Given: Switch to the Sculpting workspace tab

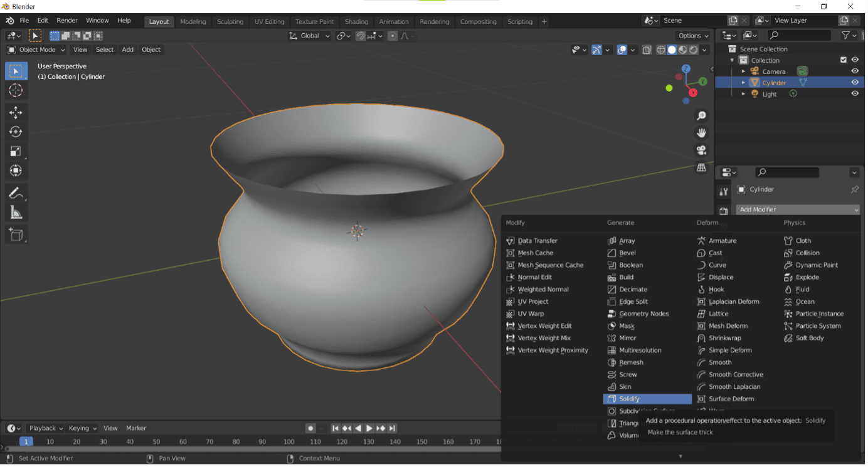Looking at the screenshot, I should (x=230, y=21).
